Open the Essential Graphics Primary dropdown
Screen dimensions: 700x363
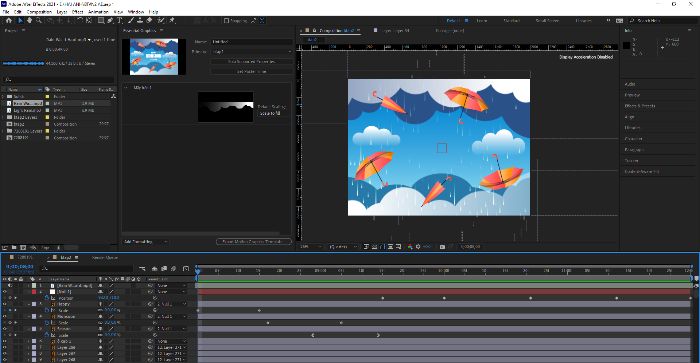(252, 52)
